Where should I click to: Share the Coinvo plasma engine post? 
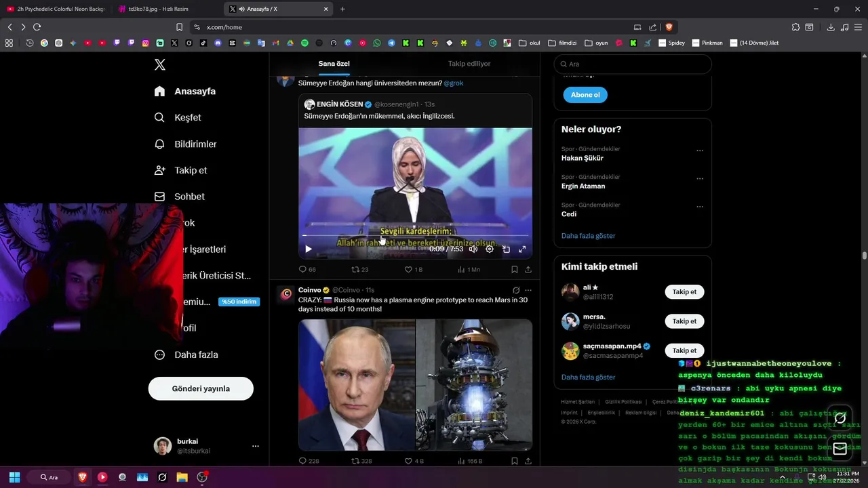[x=528, y=461]
